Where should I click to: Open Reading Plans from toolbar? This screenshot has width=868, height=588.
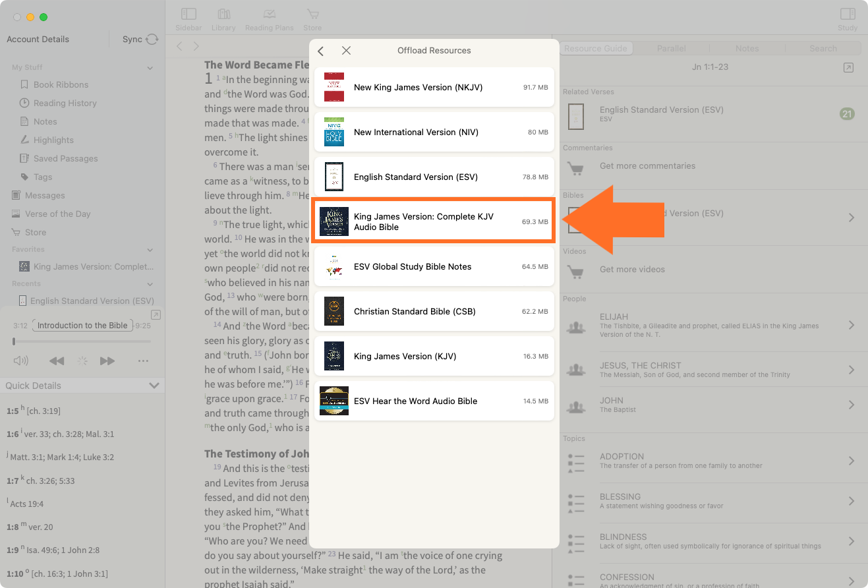click(269, 15)
